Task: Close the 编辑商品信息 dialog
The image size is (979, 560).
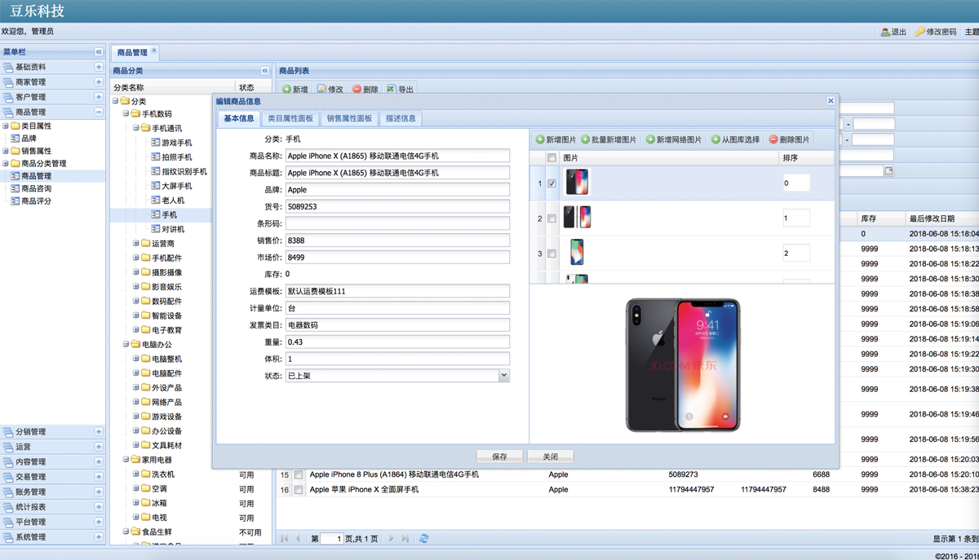Action: point(831,101)
